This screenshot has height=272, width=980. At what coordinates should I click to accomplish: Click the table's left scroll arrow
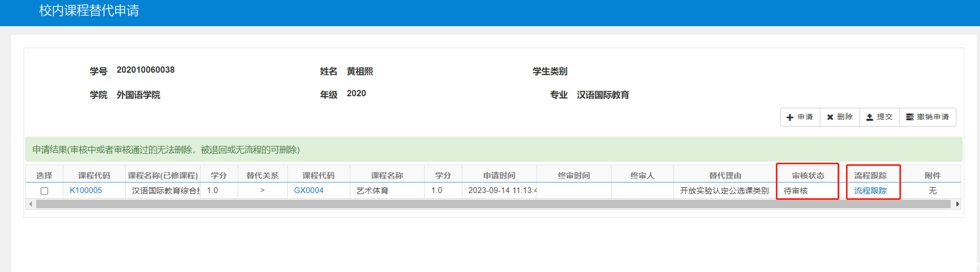(31, 204)
